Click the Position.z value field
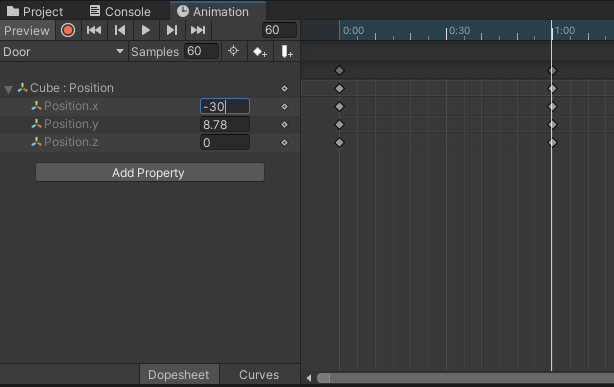614x387 pixels. pyautogui.click(x=225, y=143)
